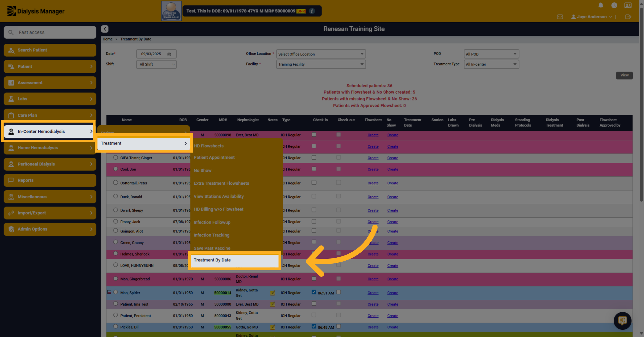The width and height of the screenshot is (644, 337).
Task: Select radio button for Cottontail, Peter
Action: click(115, 183)
